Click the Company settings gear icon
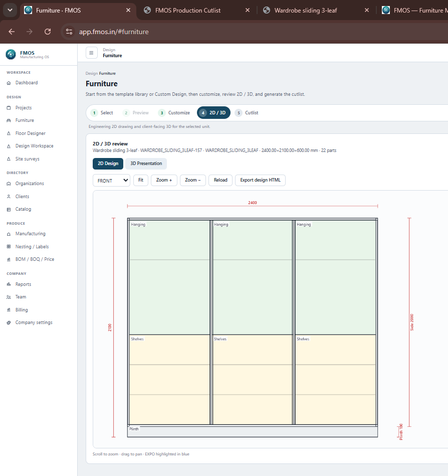The width and height of the screenshot is (448, 476). 9,323
